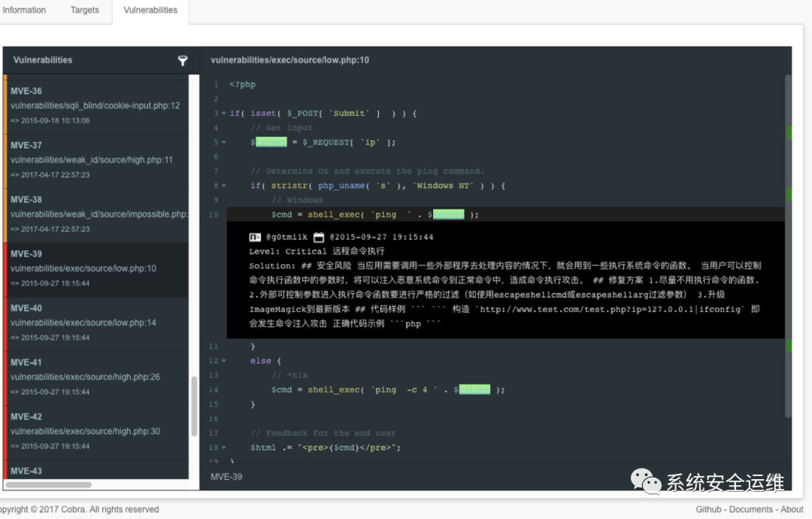Click the vulnerability list horizontal scrollbar thumb

point(48,485)
